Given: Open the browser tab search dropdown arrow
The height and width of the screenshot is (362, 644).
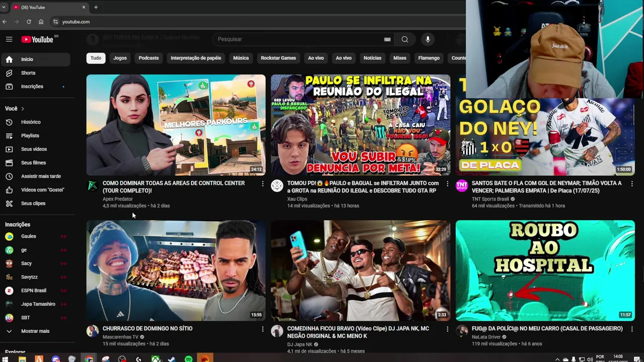Looking at the screenshot, I should pos(4,7).
